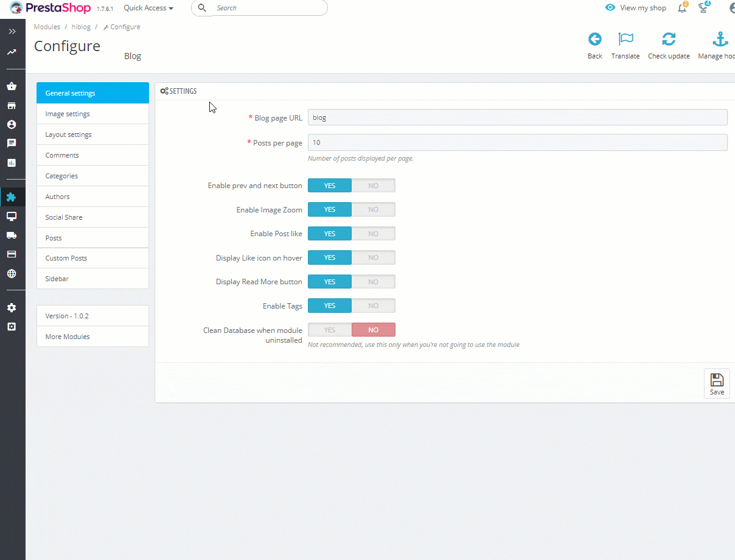Open Advanced Parameters icon in sidebar
The height and width of the screenshot is (560, 735).
coord(12,326)
